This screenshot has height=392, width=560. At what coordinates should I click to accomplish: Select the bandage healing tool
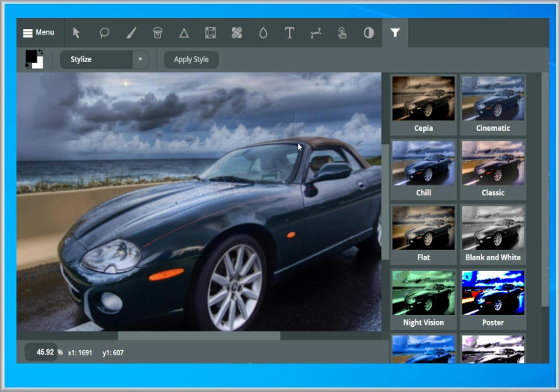point(237,33)
